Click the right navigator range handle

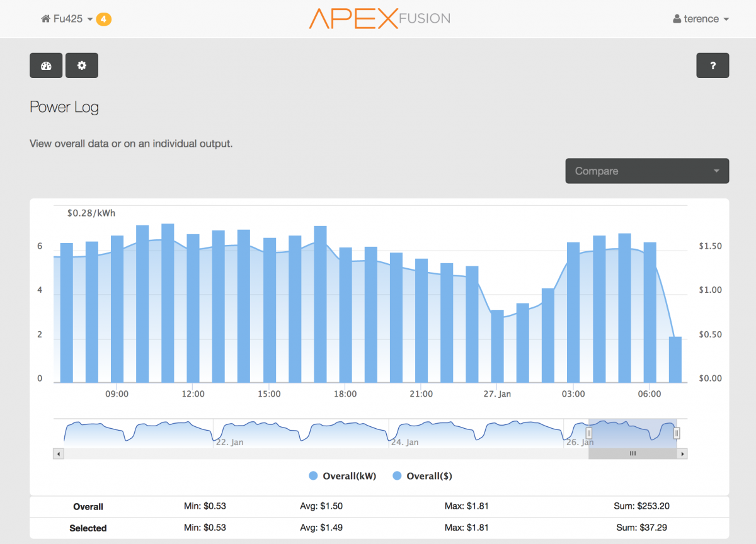pyautogui.click(x=677, y=433)
